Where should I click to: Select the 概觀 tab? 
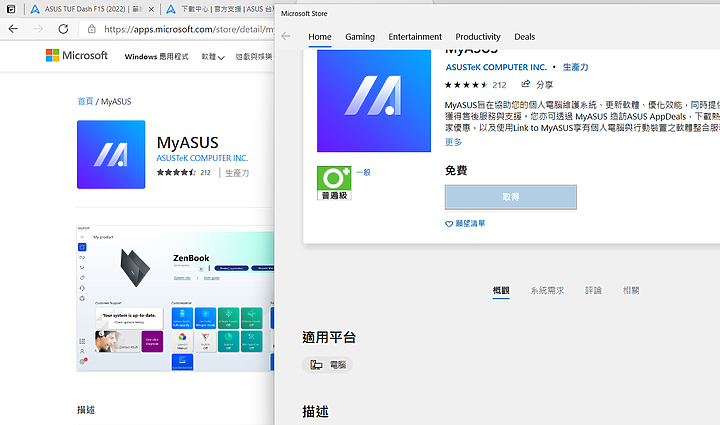[x=501, y=291]
